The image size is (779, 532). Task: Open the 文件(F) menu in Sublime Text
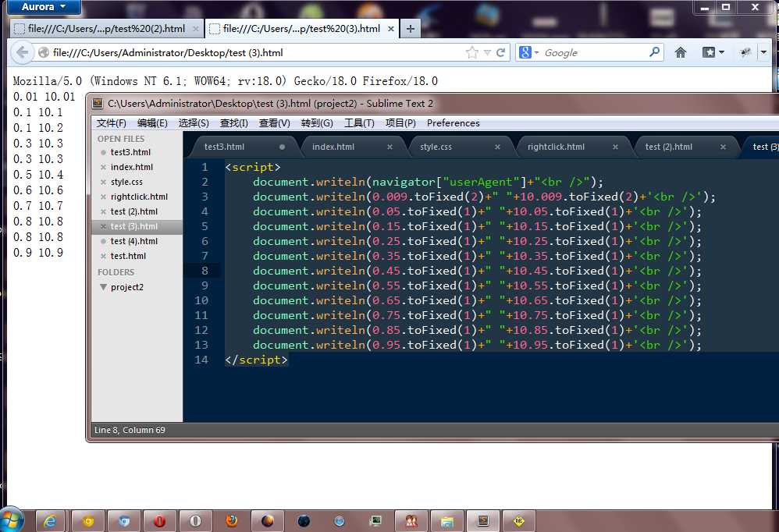pos(112,123)
